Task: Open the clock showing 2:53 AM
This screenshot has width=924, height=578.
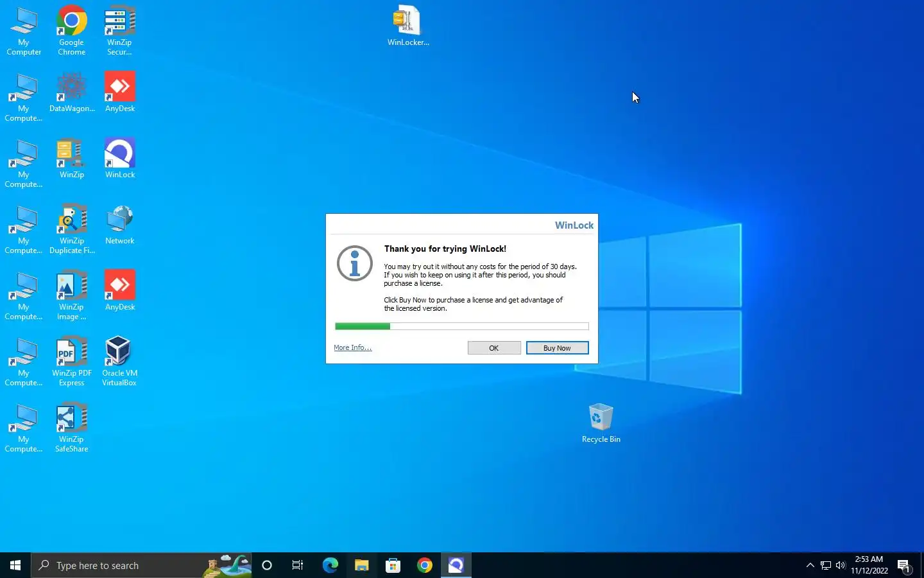Action: (x=869, y=565)
